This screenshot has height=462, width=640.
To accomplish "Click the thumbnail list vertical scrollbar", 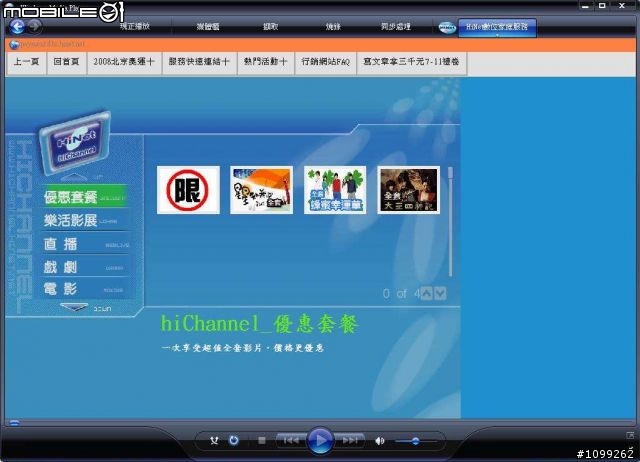I will pyautogui.click(x=450, y=222).
